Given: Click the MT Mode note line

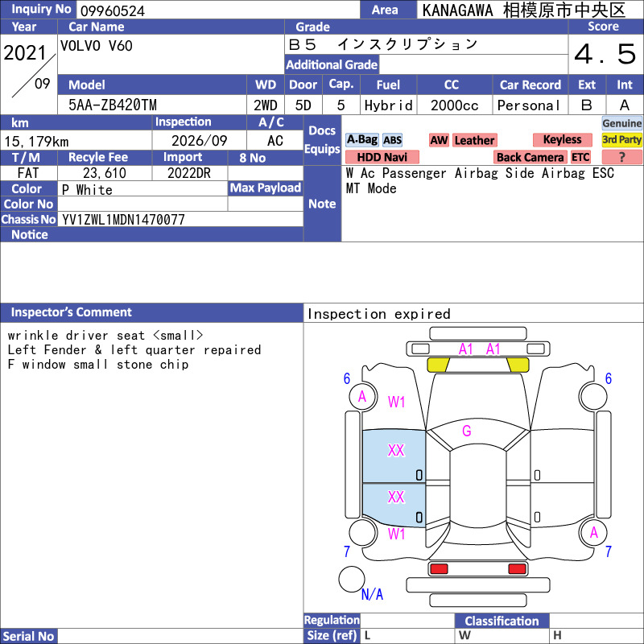Looking at the screenshot, I should pos(371,188).
